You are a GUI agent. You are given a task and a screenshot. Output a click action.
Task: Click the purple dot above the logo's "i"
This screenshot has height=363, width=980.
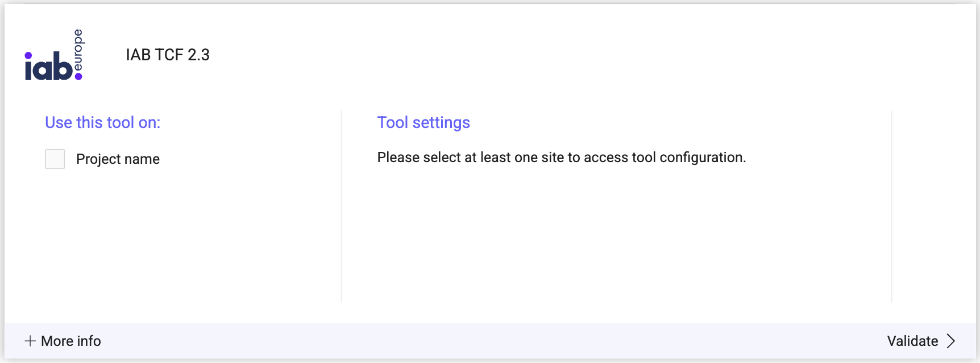pos(28,55)
